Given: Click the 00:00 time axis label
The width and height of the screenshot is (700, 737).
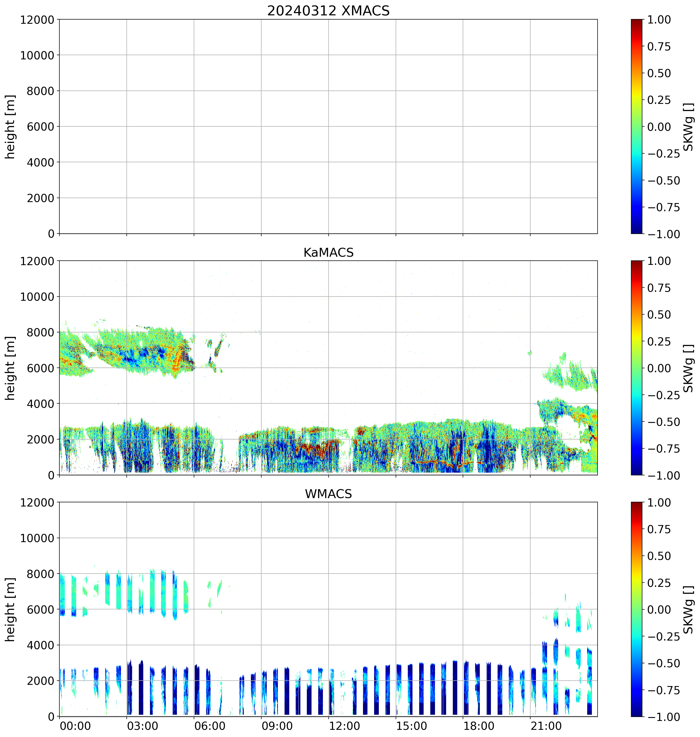Looking at the screenshot, I should pyautogui.click(x=75, y=726).
